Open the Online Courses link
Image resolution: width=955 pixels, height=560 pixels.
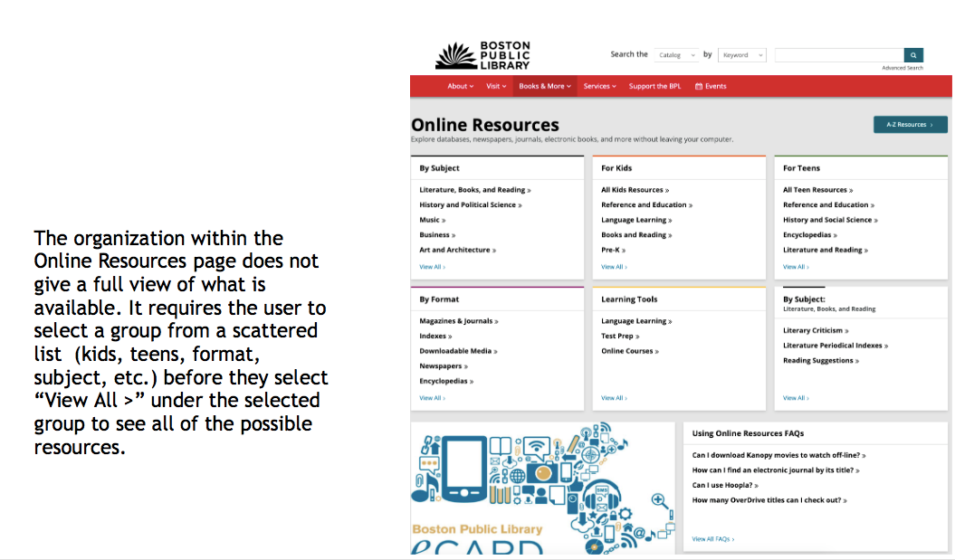(x=630, y=351)
